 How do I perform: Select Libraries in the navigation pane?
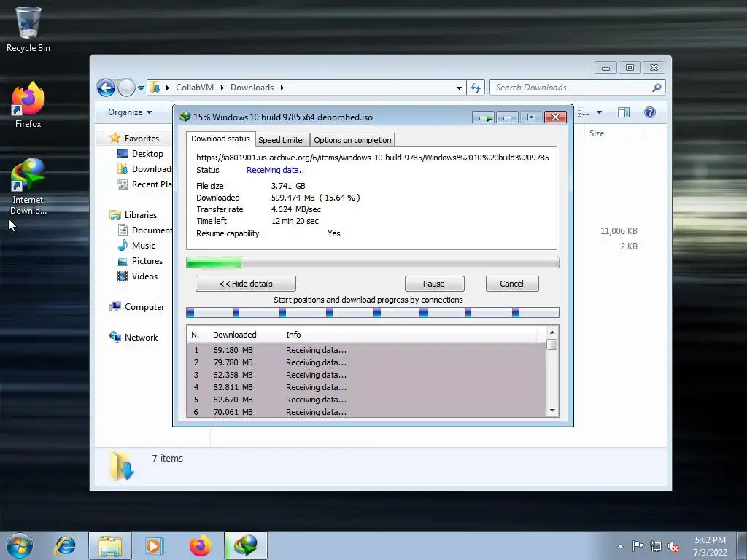click(141, 215)
